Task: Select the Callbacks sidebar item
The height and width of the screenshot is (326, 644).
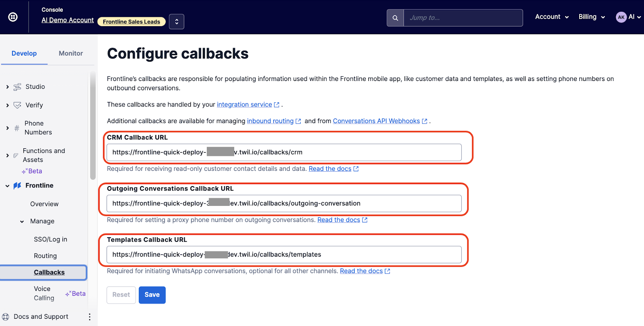Action: point(43,272)
